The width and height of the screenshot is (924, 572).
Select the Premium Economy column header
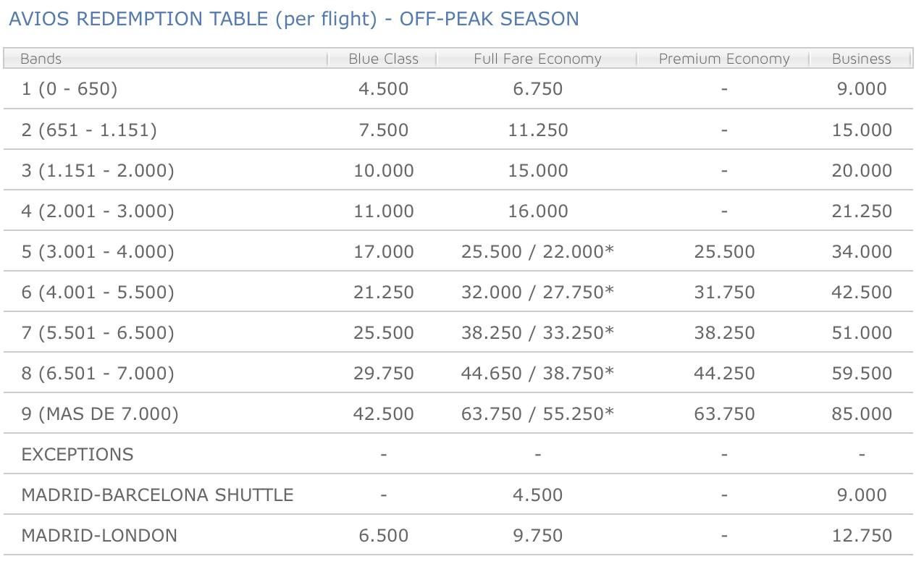tap(724, 59)
